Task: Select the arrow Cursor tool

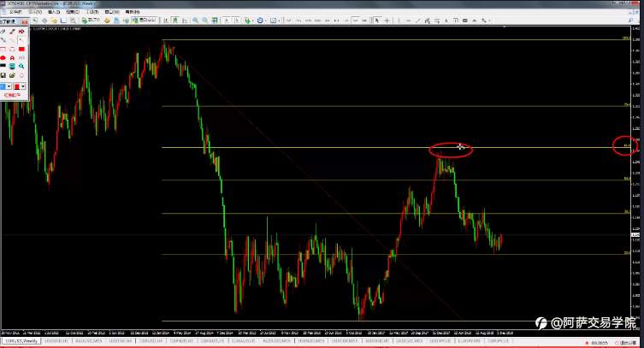Action: click(x=376, y=21)
